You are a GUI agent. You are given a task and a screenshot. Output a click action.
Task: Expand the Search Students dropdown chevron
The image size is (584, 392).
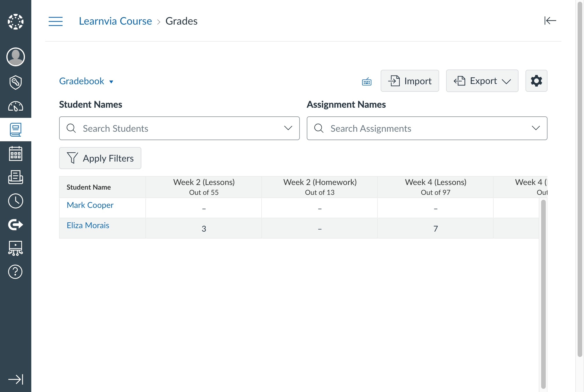(x=288, y=128)
